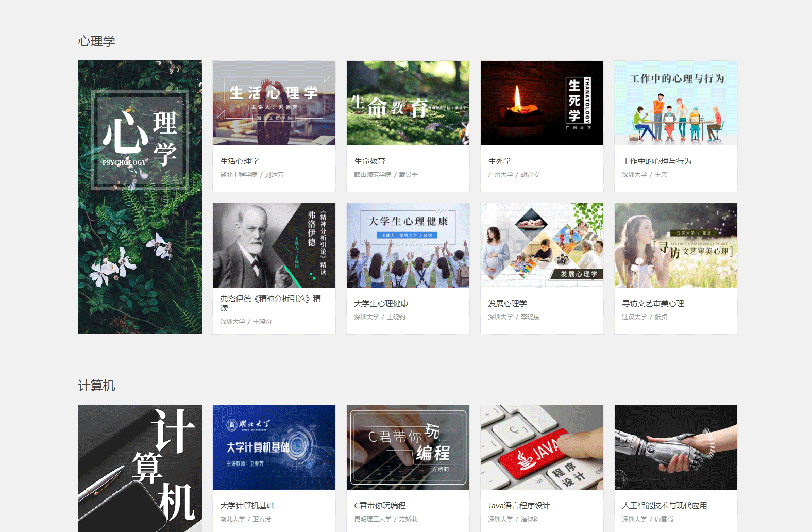The width and height of the screenshot is (812, 532).
Task: Open the C君带你玩编程 title link
Action: pyautogui.click(x=380, y=506)
